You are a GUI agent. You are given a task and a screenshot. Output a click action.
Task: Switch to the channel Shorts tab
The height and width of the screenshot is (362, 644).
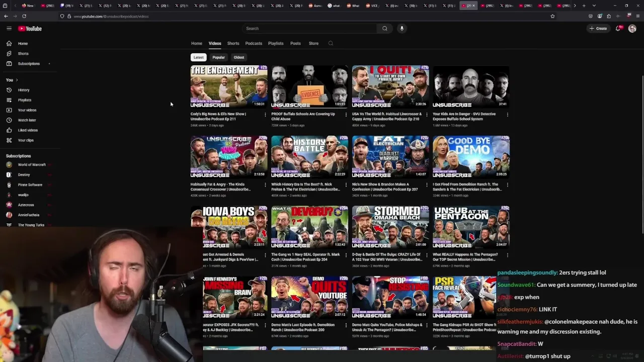pos(233,44)
